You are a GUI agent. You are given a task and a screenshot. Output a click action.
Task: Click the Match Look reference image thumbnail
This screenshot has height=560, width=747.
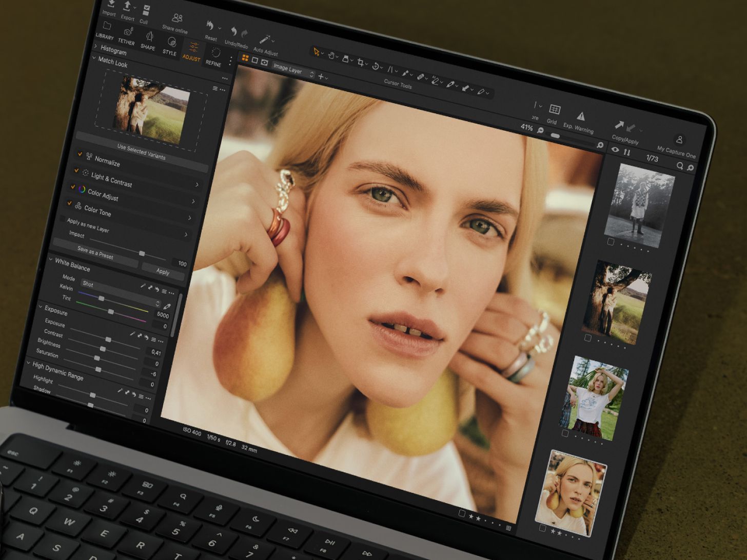[152, 110]
